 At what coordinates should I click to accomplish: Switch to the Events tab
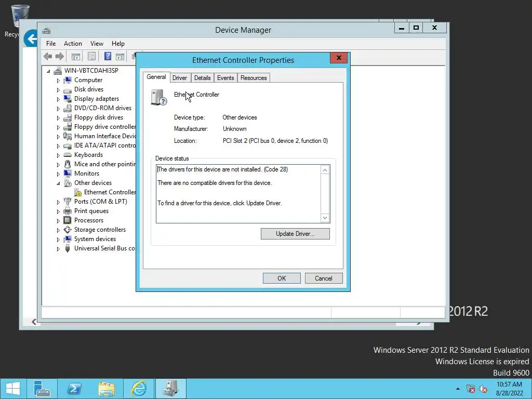225,78
